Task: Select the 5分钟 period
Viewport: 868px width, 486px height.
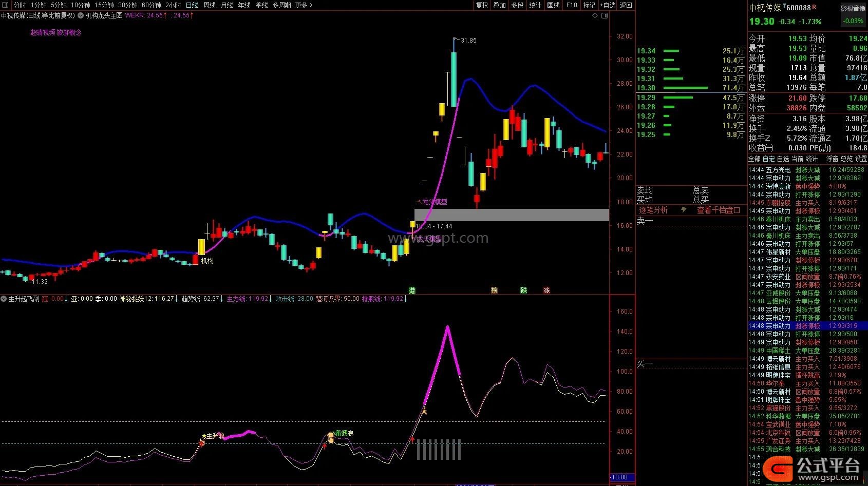Action: (x=59, y=5)
